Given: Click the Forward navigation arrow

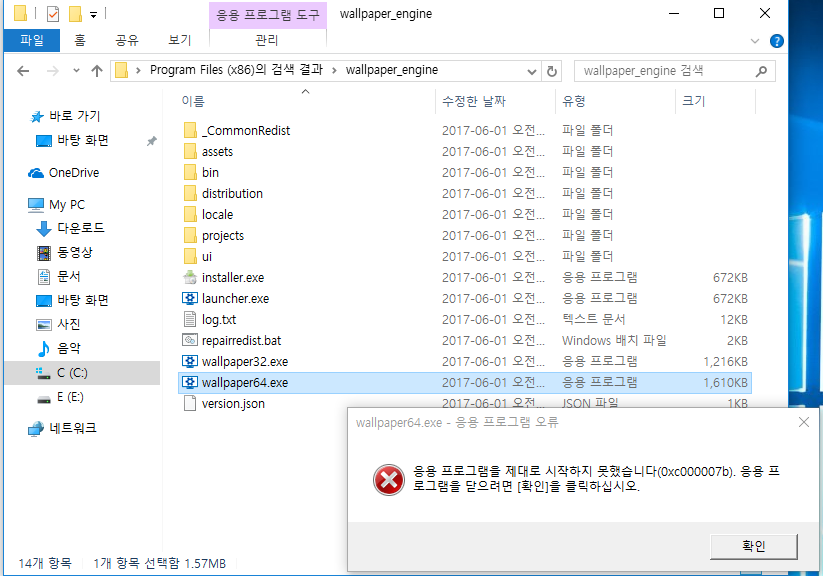Looking at the screenshot, I should 52,71.
